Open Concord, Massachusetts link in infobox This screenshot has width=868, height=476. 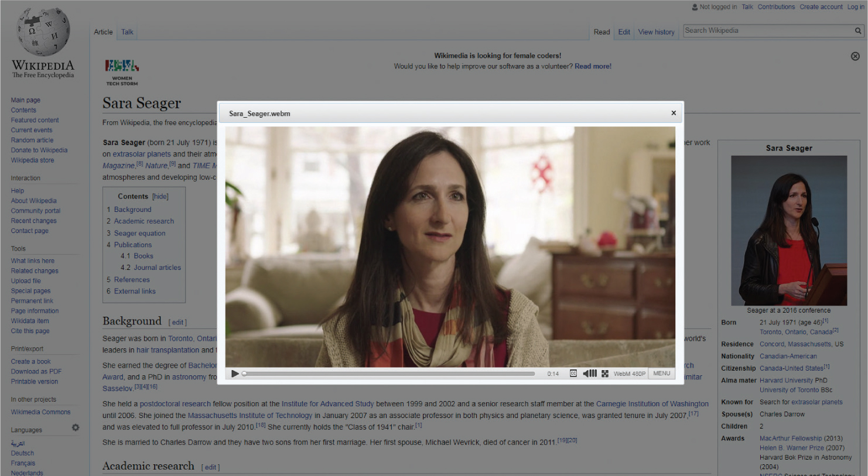[x=796, y=344]
